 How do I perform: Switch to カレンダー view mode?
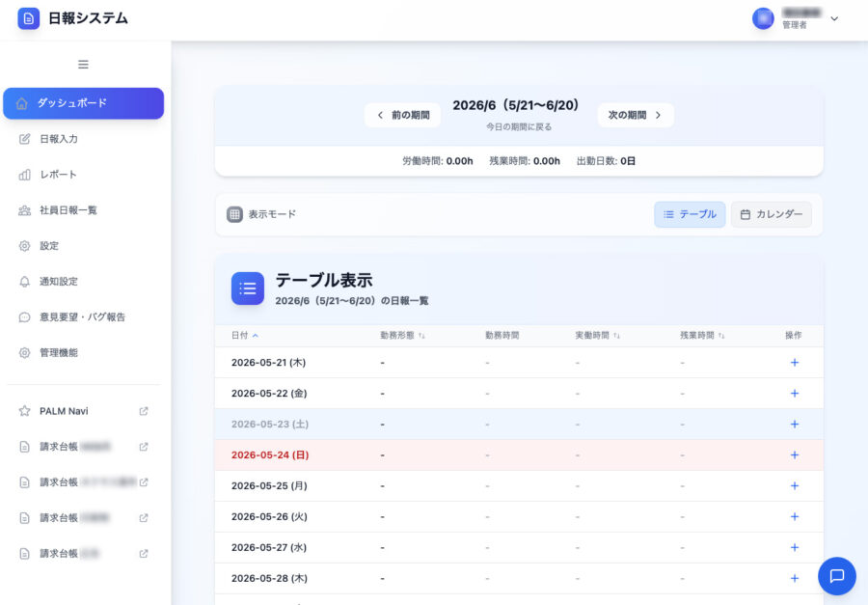[x=771, y=214]
